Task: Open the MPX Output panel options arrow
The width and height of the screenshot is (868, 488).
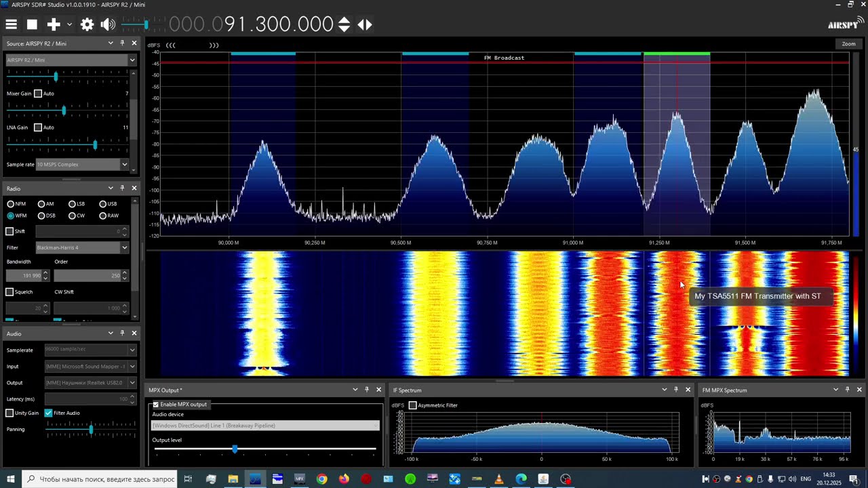Action: pos(355,390)
